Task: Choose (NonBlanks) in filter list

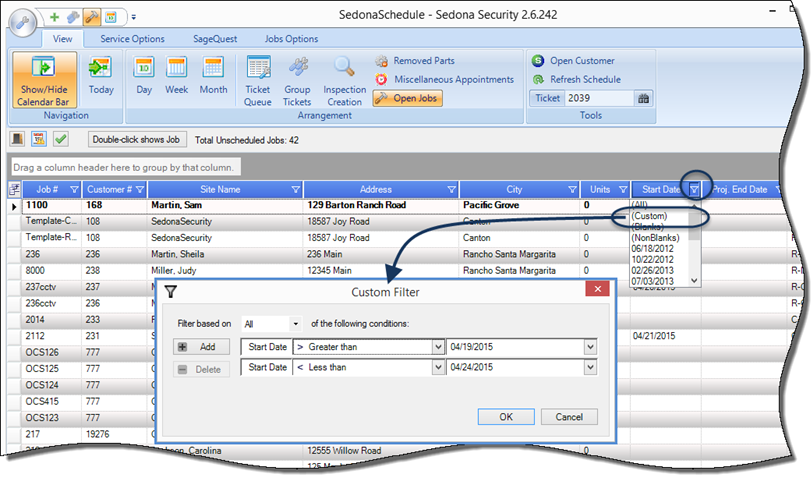Action: (655, 238)
